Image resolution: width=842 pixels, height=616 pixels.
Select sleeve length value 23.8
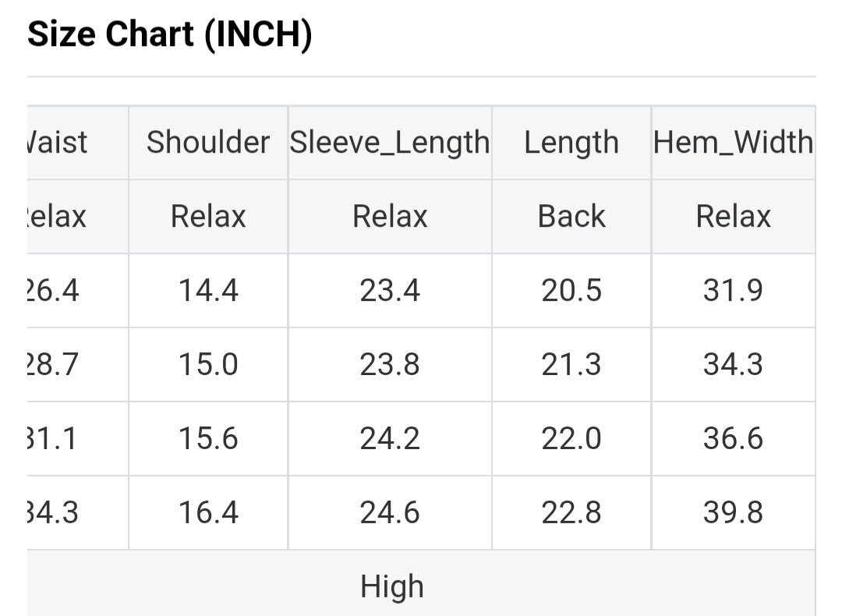coord(390,364)
